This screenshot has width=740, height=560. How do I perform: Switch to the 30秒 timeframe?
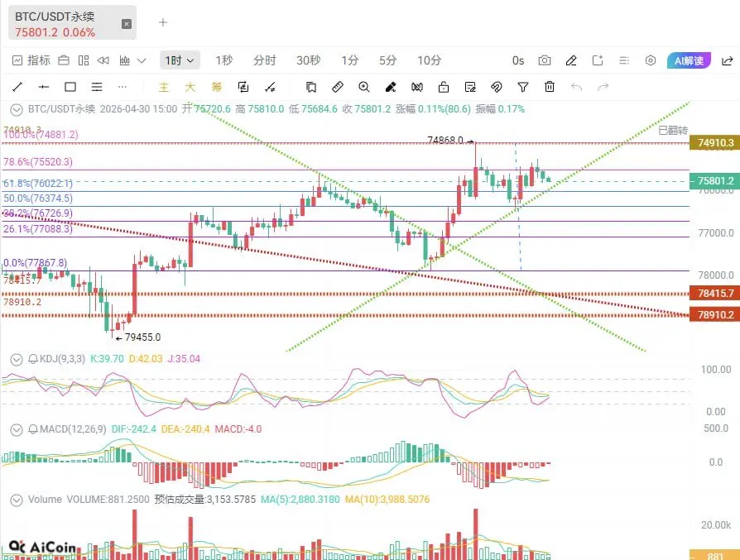coord(309,60)
